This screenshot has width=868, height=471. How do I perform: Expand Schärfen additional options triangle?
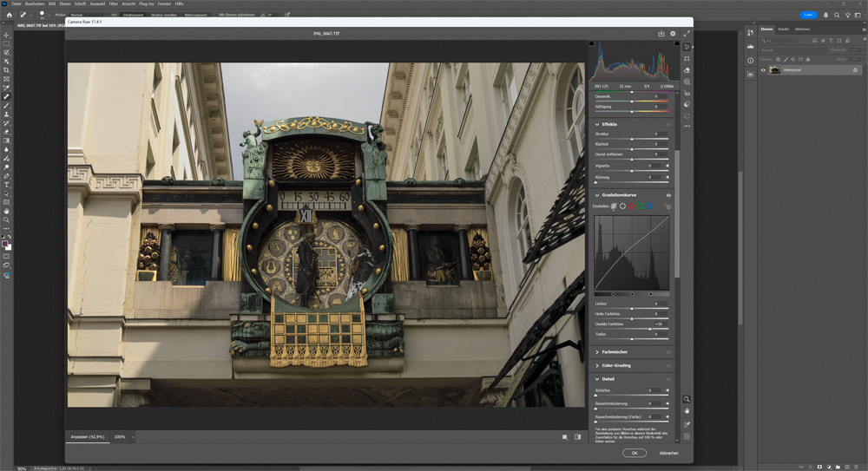(x=667, y=390)
